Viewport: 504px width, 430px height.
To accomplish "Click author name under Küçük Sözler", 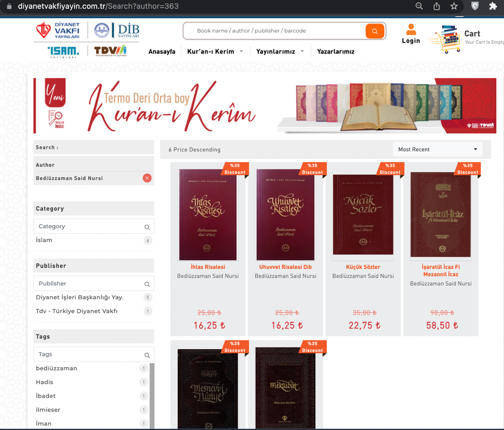I will coord(363,276).
